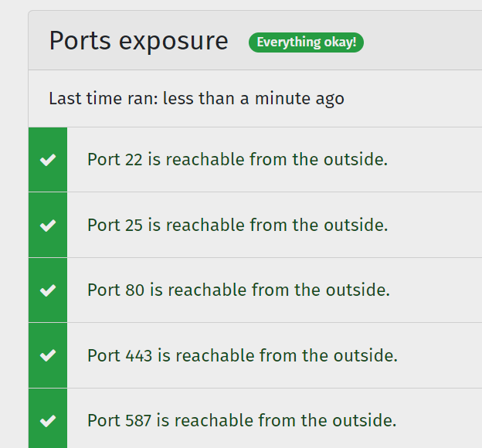The width and height of the screenshot is (482, 448).
Task: Select 'Port 80 is reachable' result row
Action: pos(255,290)
